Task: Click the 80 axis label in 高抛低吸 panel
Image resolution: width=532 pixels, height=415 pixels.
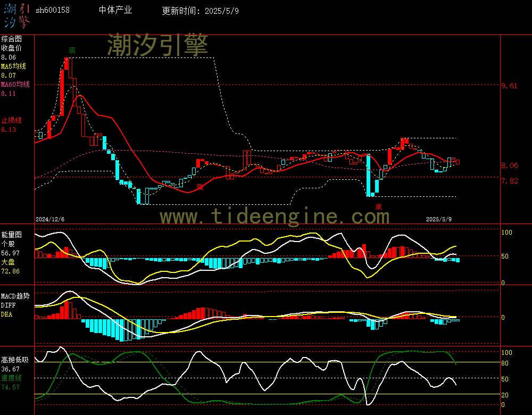Action: pyautogui.click(x=505, y=363)
